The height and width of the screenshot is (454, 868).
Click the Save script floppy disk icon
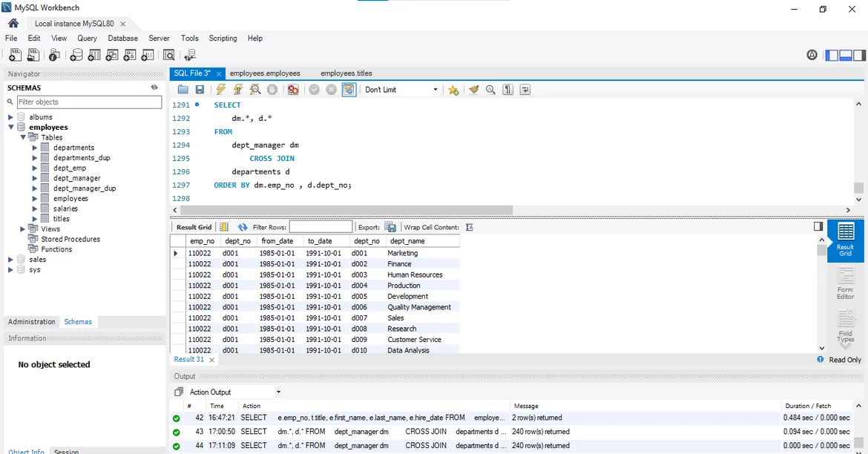coord(200,90)
